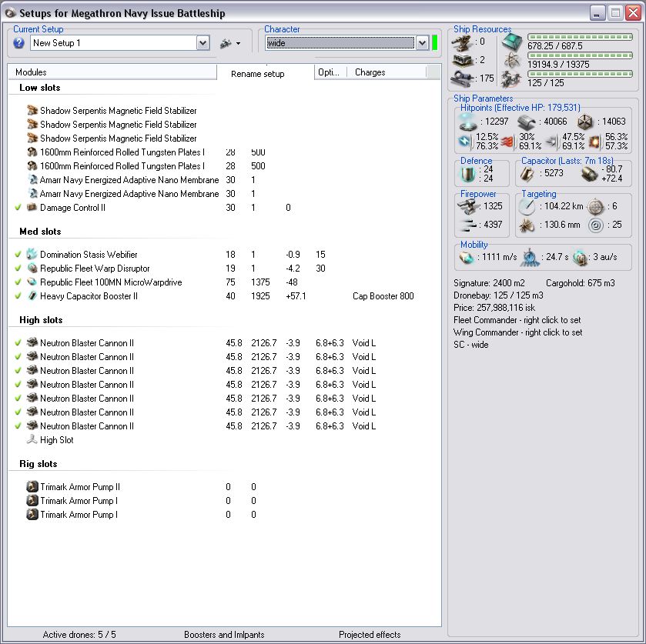Toggle Heavy Capacitor Booster II checkmark
Image resolution: width=646 pixels, height=644 pixels.
coord(18,295)
